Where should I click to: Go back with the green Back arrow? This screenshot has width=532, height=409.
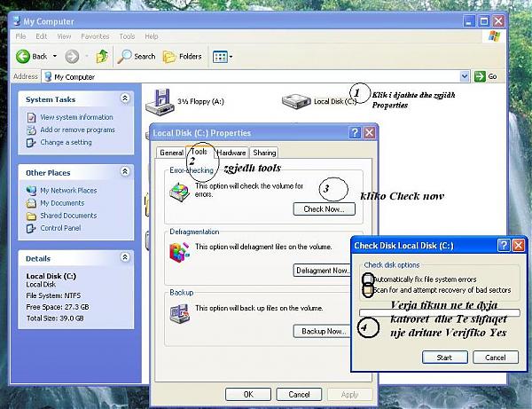click(x=23, y=57)
